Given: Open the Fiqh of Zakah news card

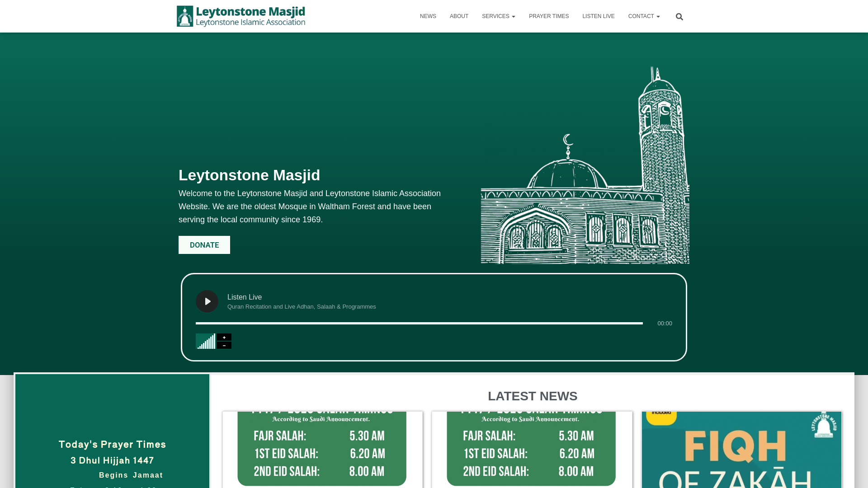Looking at the screenshot, I should point(741,450).
